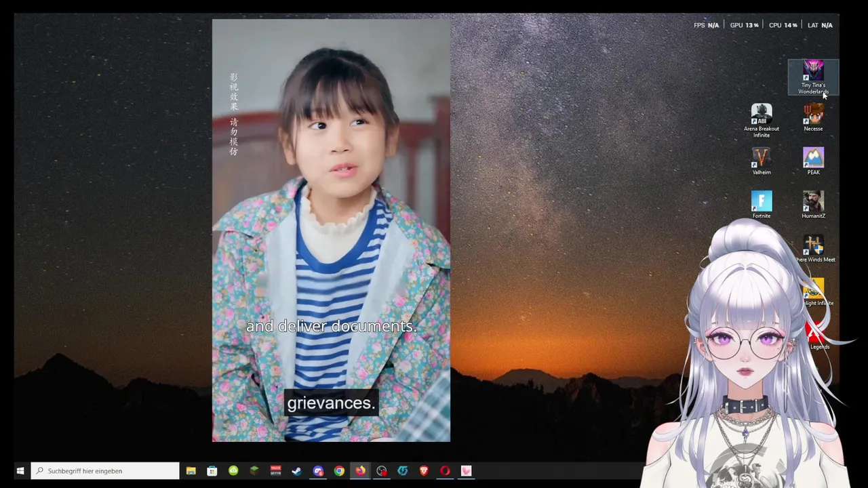Open the red VOICE app in taskbar

275,470
